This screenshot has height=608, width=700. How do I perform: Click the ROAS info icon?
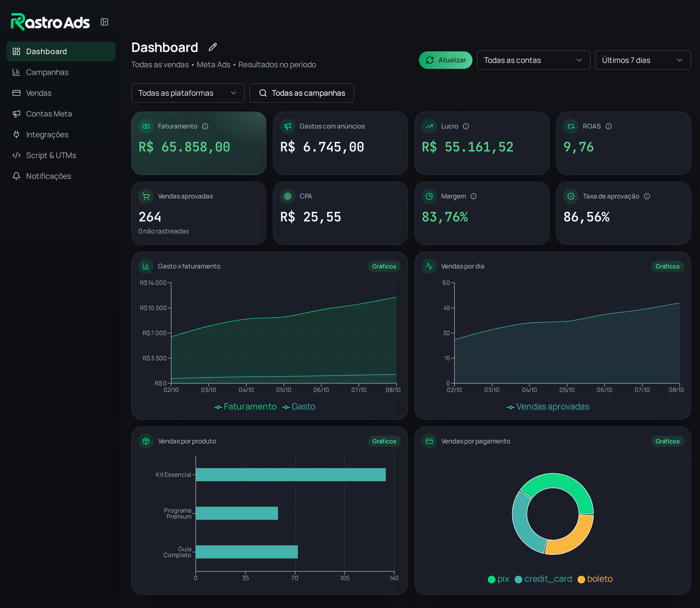click(x=609, y=126)
